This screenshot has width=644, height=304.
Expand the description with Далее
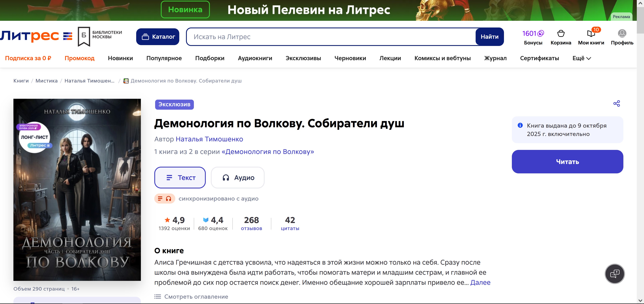tap(480, 282)
